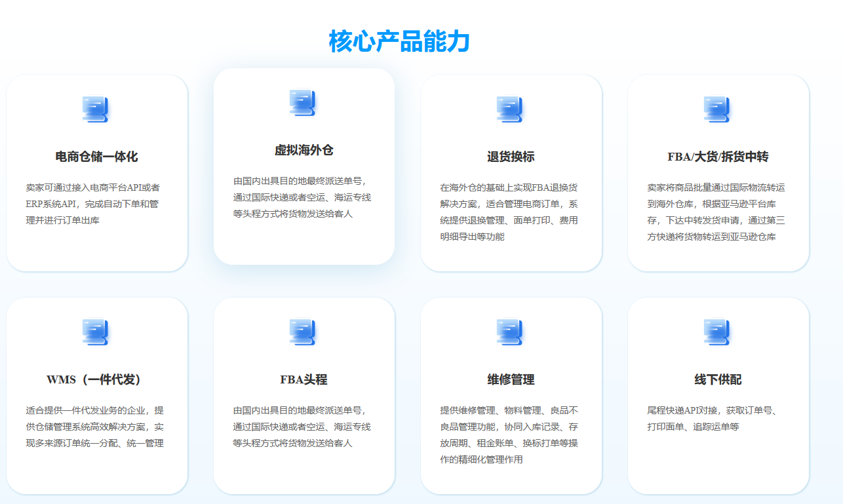
Task: Click the description starting 卖家可通过接入电商平台API
Action: pos(93,204)
